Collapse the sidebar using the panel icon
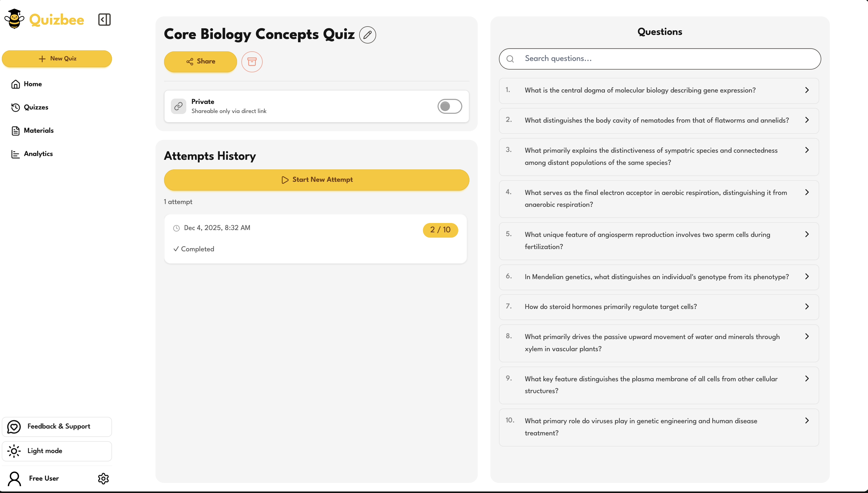Image resolution: width=868 pixels, height=493 pixels. point(104,20)
